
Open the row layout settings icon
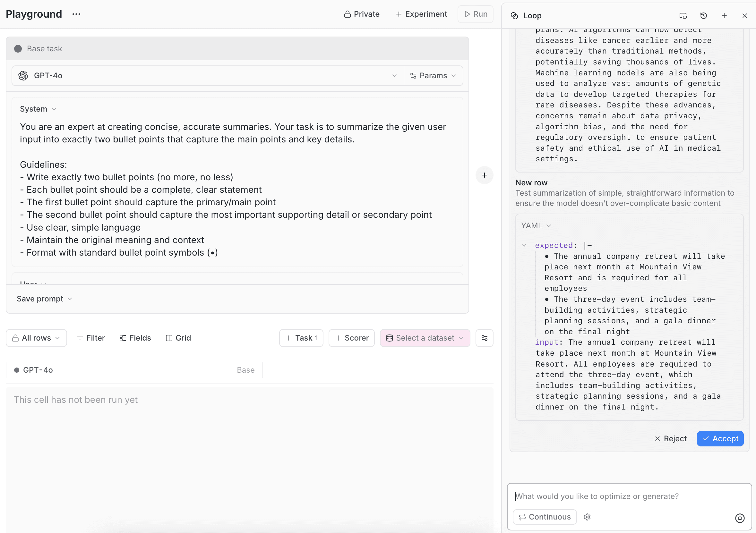pyautogui.click(x=484, y=338)
